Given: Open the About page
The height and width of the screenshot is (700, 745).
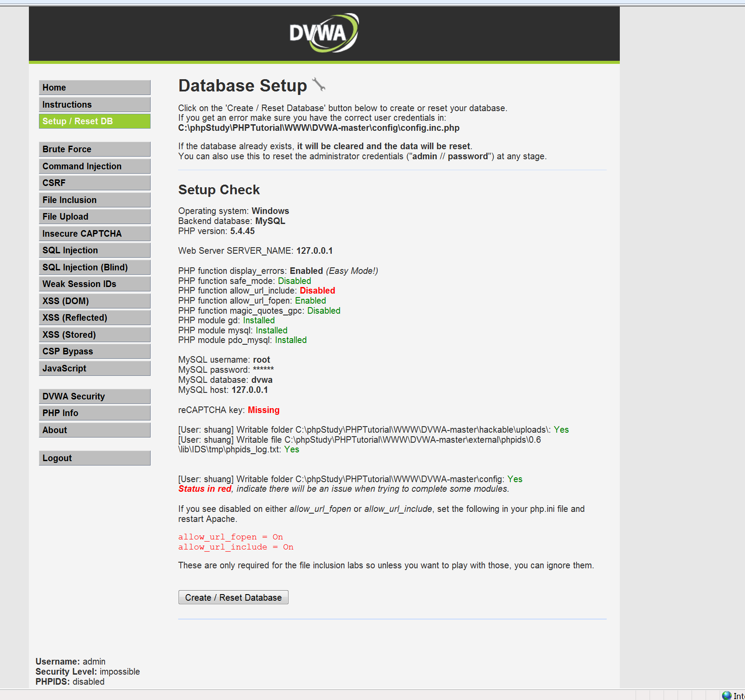Looking at the screenshot, I should (x=95, y=430).
